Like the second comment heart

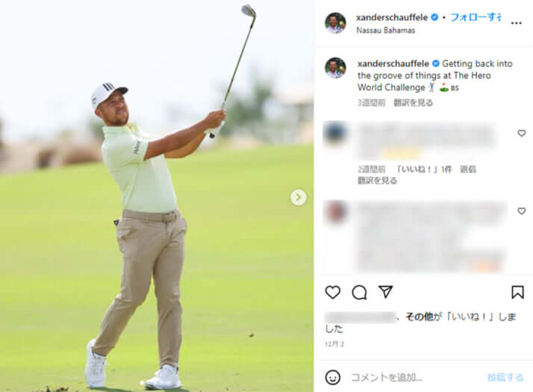pyautogui.click(x=522, y=211)
